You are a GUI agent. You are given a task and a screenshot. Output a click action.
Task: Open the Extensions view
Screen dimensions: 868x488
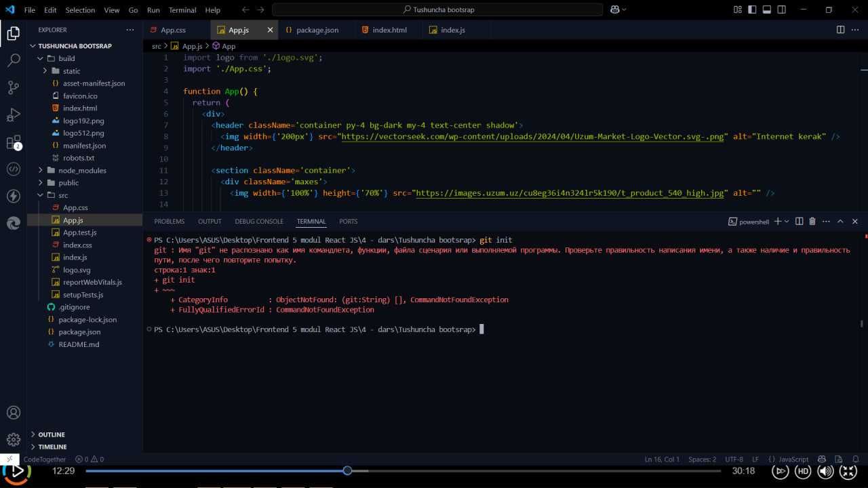13,142
